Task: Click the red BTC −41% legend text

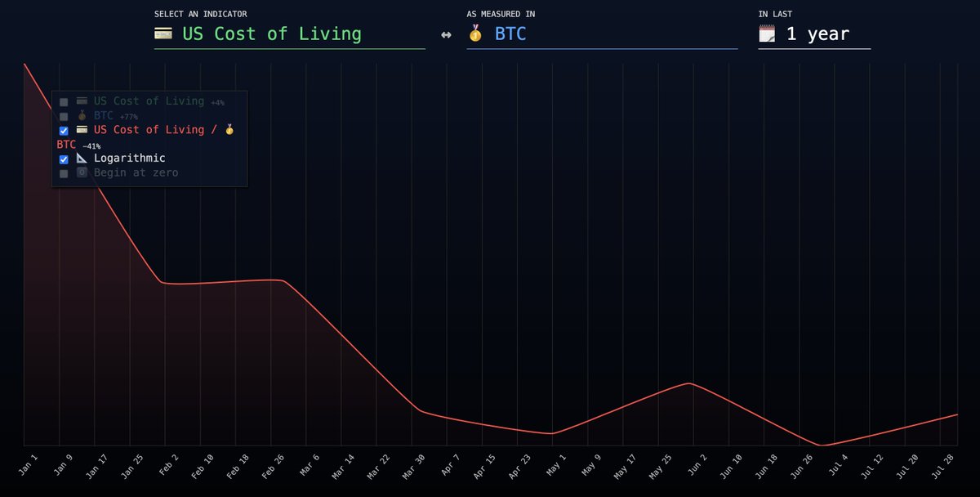Action: [x=78, y=145]
